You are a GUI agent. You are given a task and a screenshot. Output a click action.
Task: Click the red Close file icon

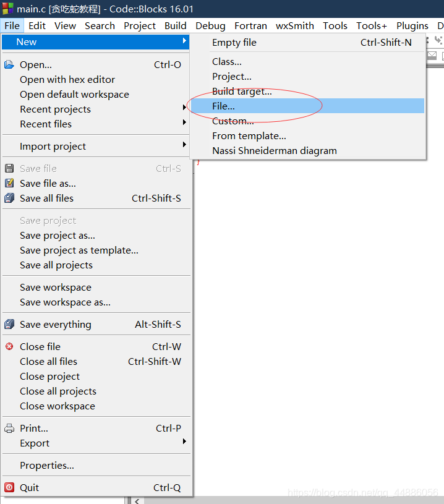pyautogui.click(x=9, y=346)
